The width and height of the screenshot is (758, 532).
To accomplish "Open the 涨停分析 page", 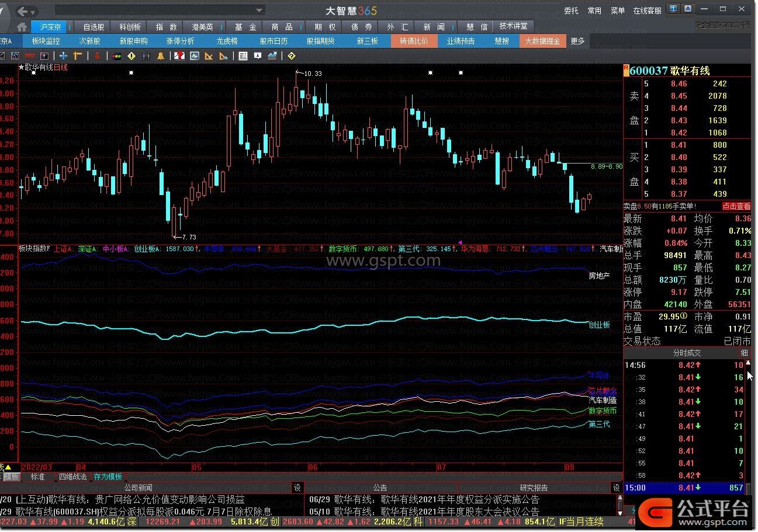I will coord(180,41).
